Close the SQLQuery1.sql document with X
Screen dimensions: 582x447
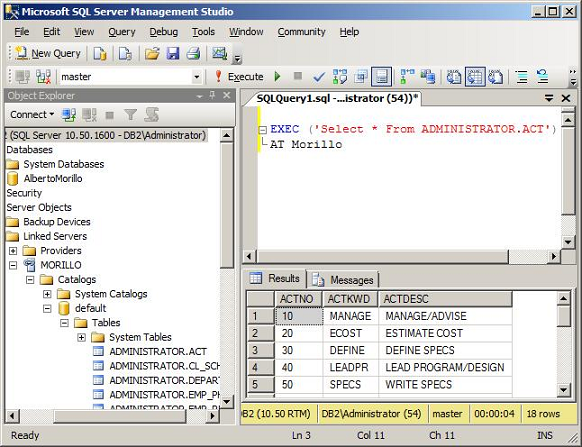566,98
